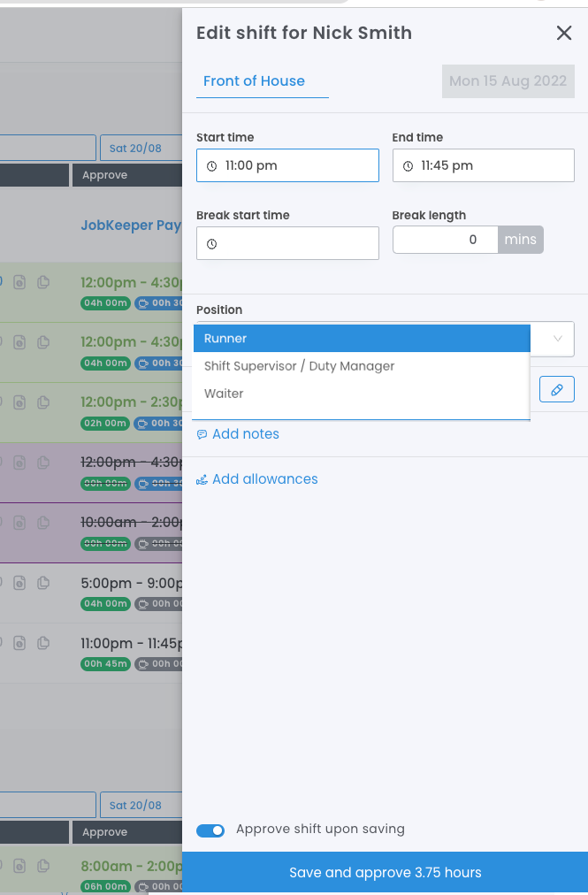Click the clock icon in Break start time
The image size is (588, 895).
[211, 244]
